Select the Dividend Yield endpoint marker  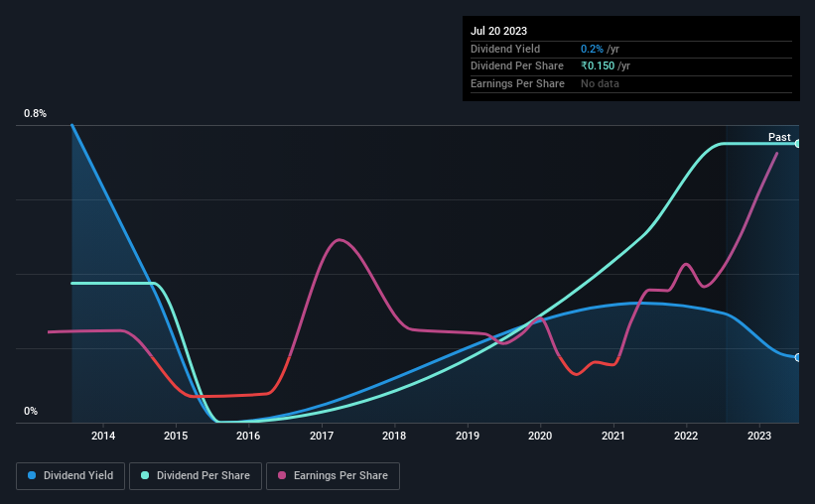point(798,357)
